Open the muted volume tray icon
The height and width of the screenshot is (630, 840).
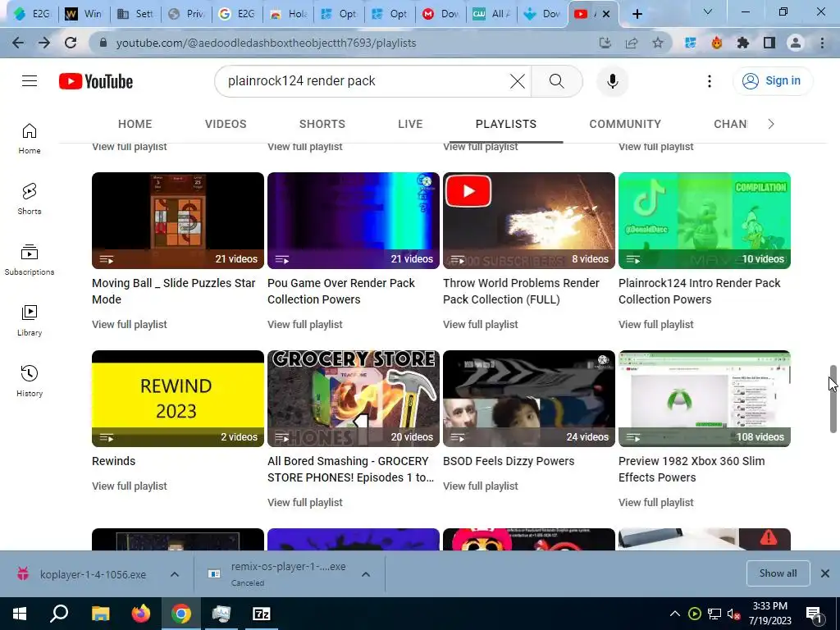coord(733,614)
